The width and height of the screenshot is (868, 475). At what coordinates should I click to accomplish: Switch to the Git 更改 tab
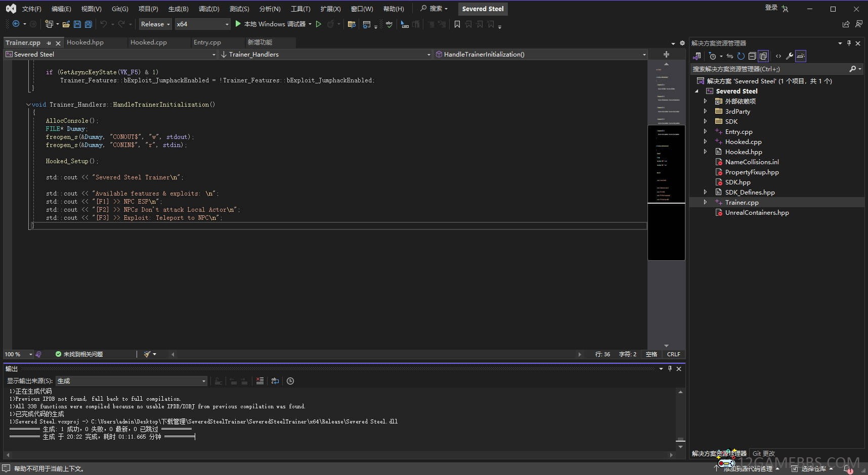764,453
